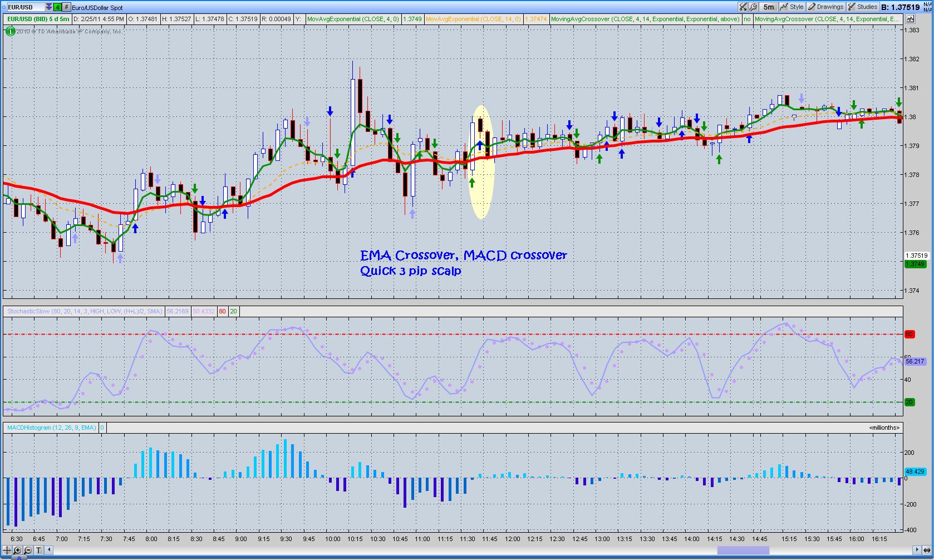Open the symbol dropdown arrow next to EUR/USD
This screenshot has height=560, width=934.
tap(49, 7)
